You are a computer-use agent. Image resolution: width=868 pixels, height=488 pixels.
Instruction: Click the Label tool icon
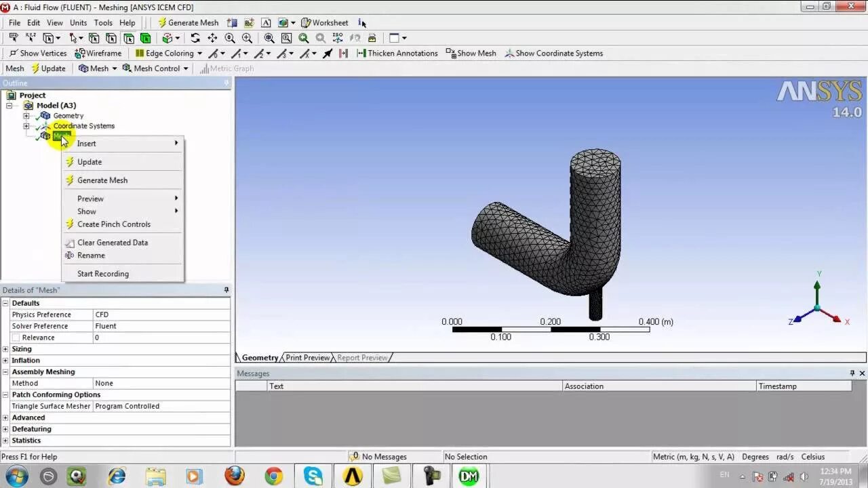(13, 38)
